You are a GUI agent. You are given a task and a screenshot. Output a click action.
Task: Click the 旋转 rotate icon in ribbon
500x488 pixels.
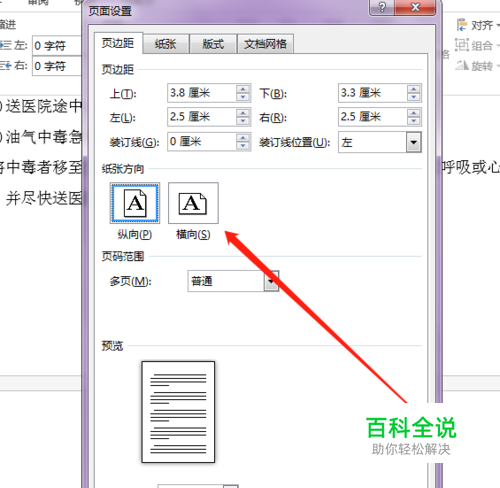(462, 65)
